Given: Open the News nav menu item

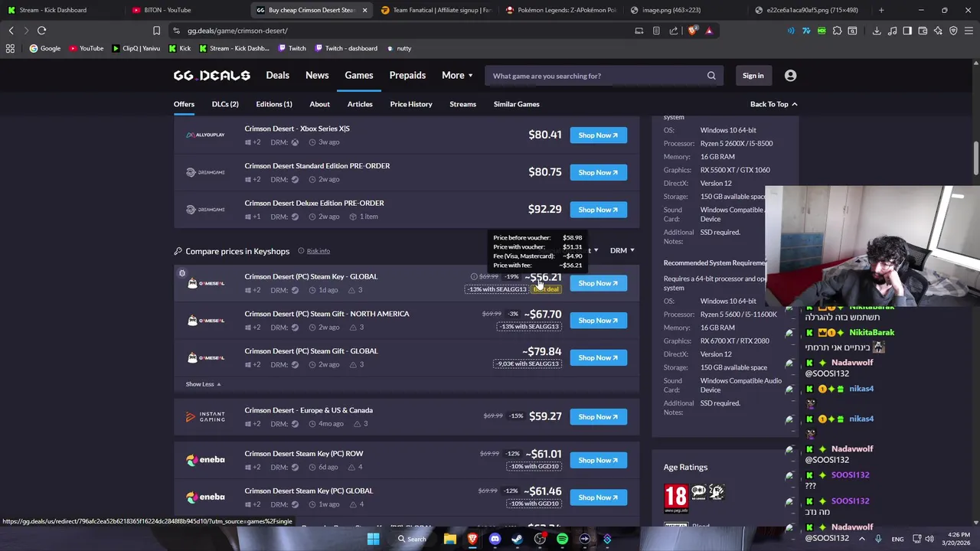Looking at the screenshot, I should tap(317, 76).
